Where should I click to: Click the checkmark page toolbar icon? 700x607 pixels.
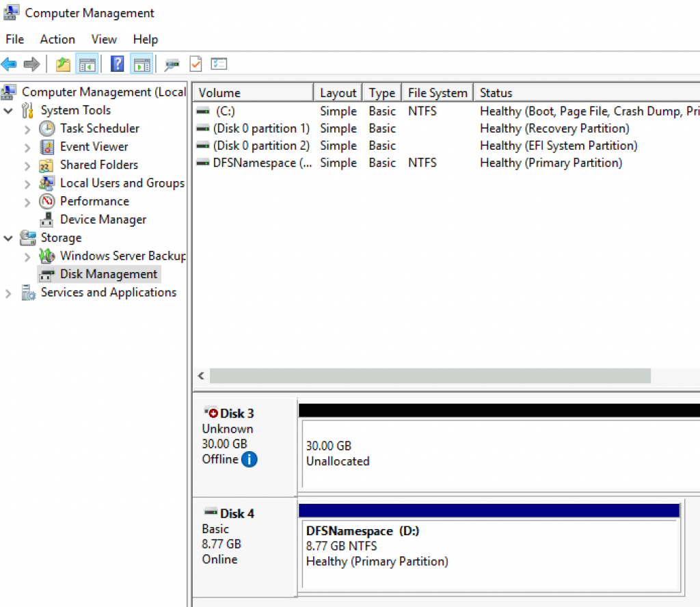pos(196,64)
